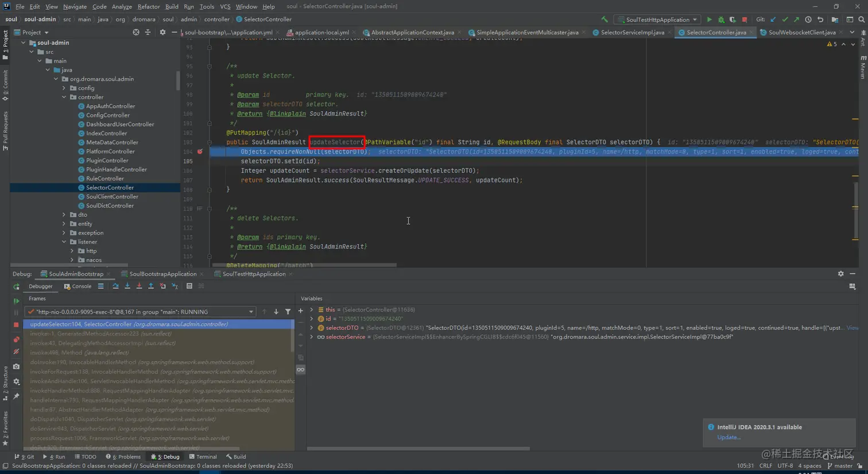Toggle the Favorites tool window stripe button
The width and height of the screenshot is (868, 474).
pos(5,429)
